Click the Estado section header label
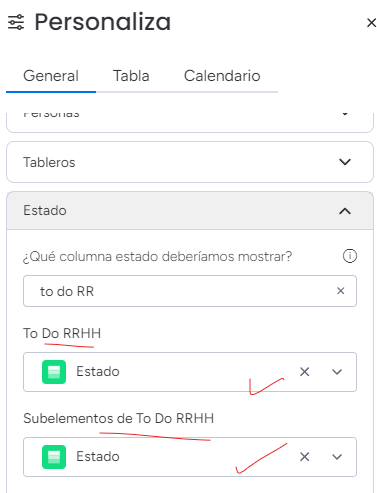The height and width of the screenshot is (493, 377). [x=45, y=210]
